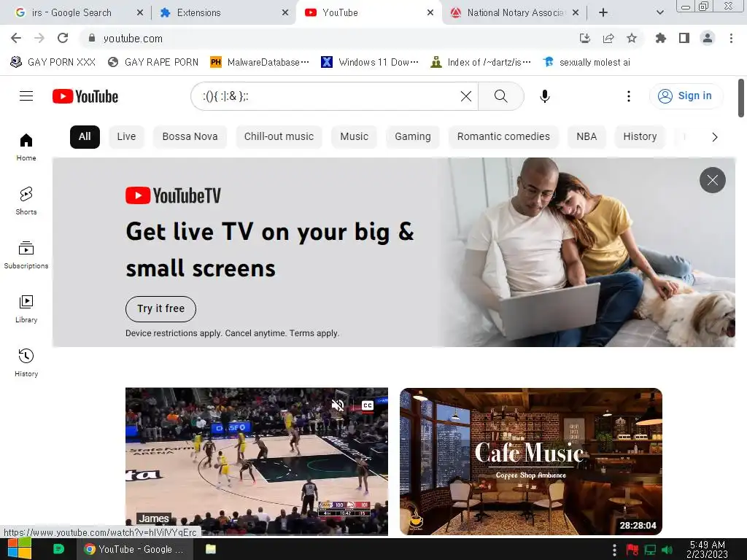View site information lock icon

[x=92, y=38]
